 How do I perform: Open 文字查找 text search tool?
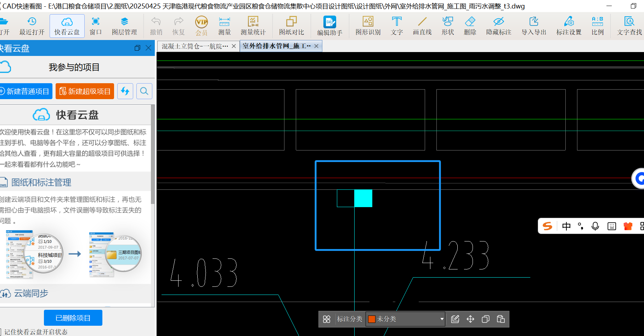pyautogui.click(x=629, y=26)
